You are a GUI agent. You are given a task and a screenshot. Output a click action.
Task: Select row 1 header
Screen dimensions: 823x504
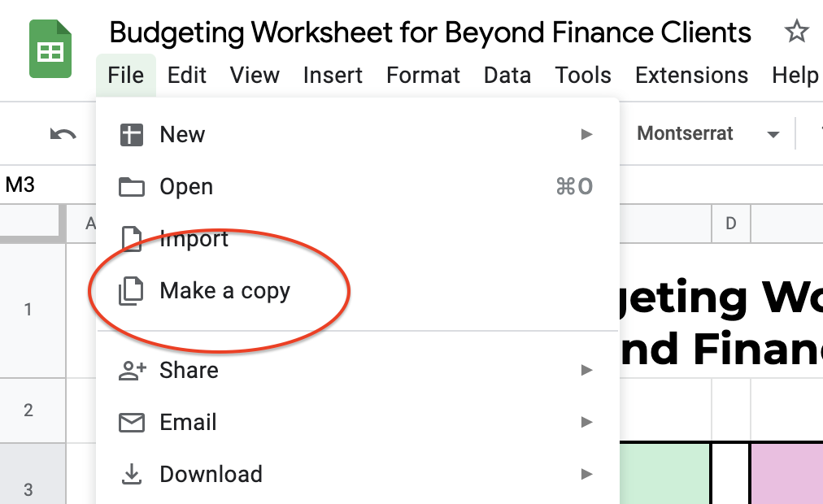click(33, 311)
